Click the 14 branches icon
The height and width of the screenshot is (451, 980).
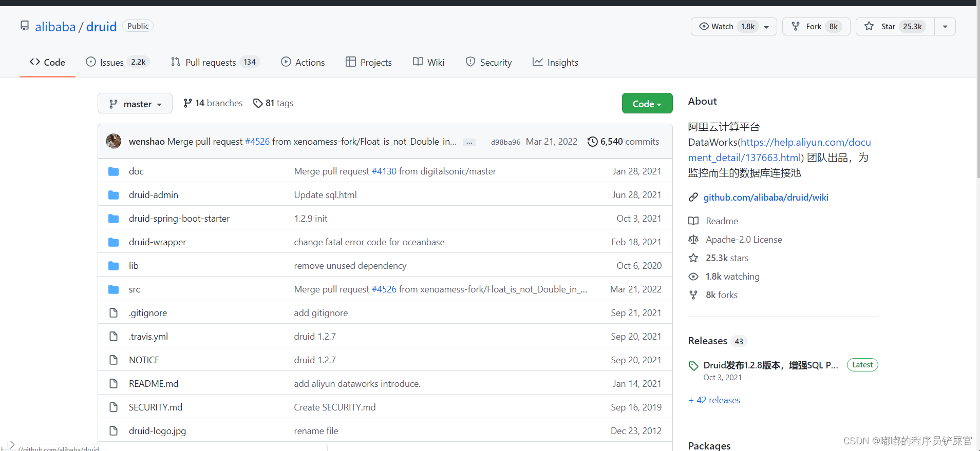[x=188, y=104]
